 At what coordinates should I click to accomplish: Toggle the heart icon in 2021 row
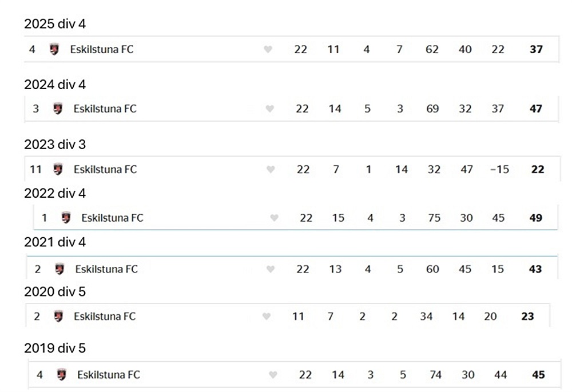pos(271,269)
